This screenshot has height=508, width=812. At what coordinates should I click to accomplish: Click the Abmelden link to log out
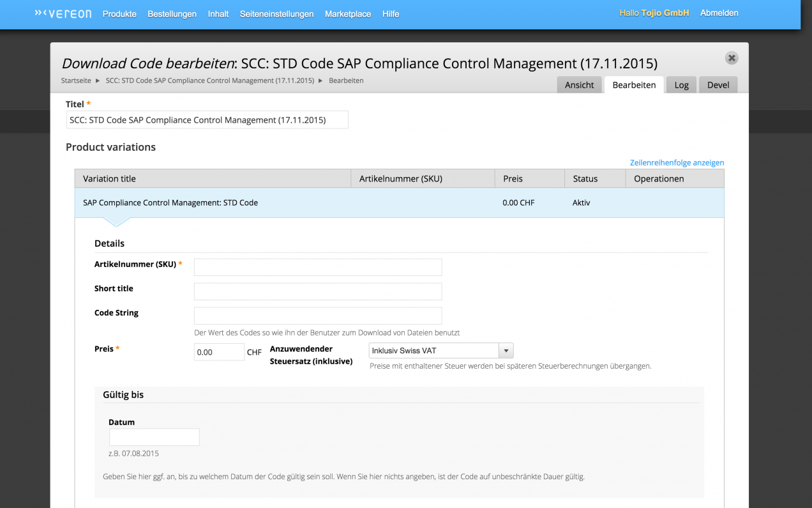tap(719, 13)
